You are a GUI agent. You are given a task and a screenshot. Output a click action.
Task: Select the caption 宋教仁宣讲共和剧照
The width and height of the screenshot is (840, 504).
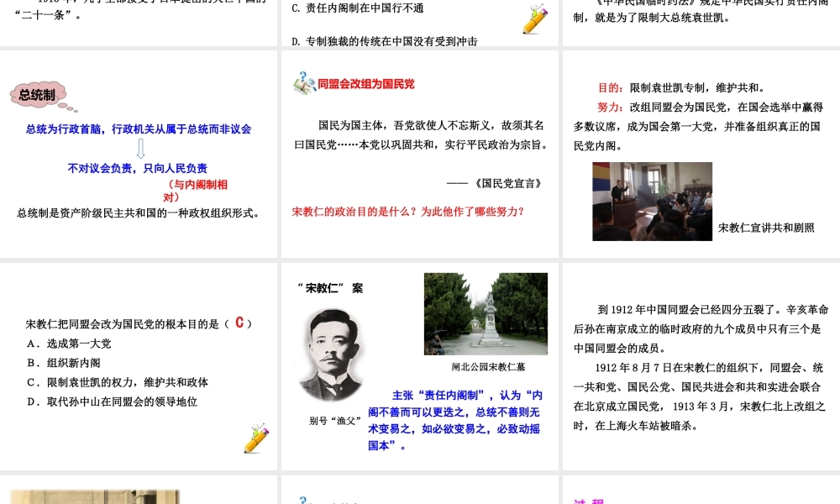click(x=766, y=228)
